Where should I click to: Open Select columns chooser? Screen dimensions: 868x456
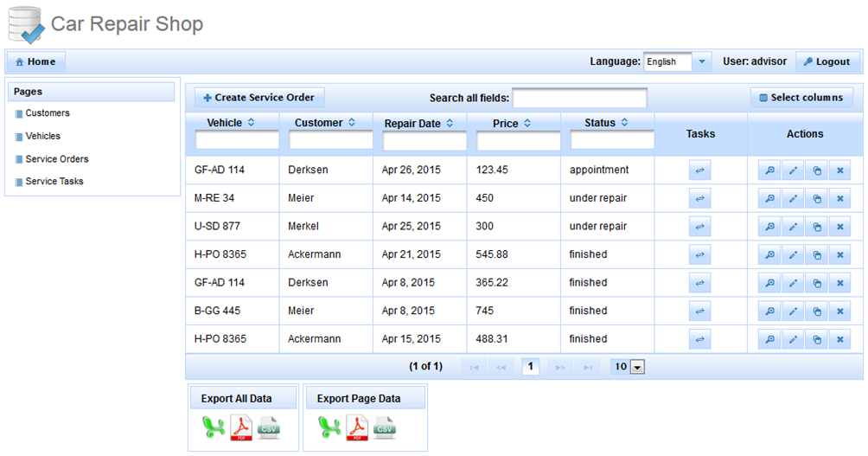point(801,98)
